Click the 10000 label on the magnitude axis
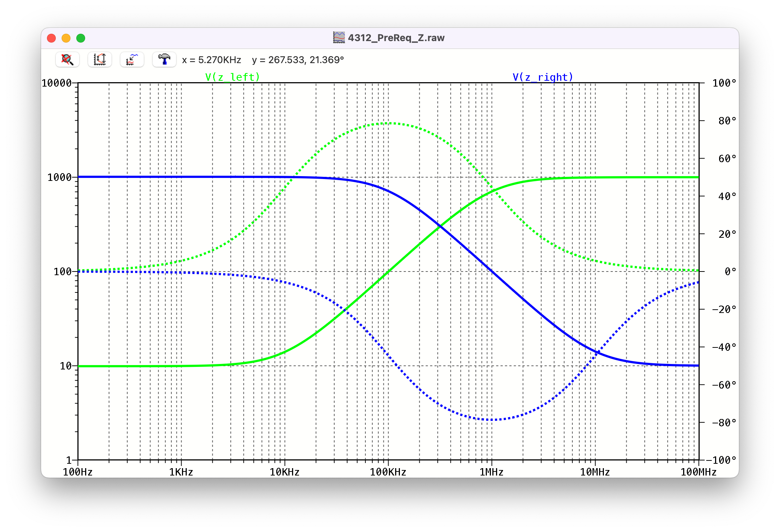 pos(57,83)
